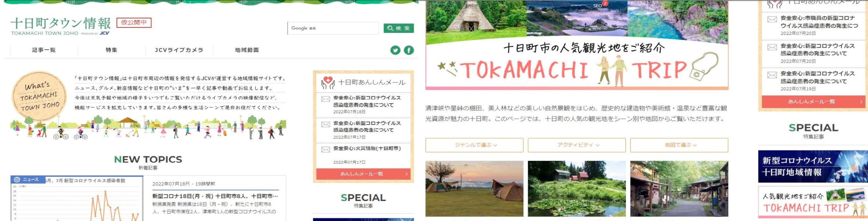Open the 新型コロナ18日 news article headline

coord(215,196)
